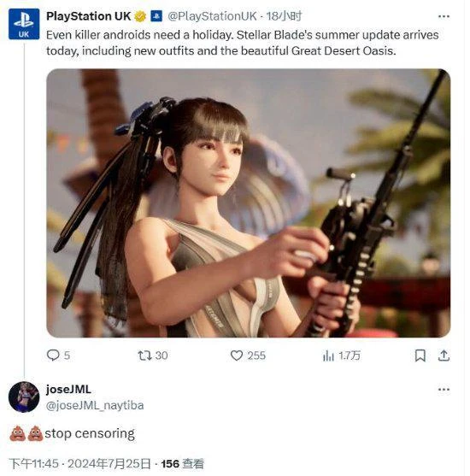Click the gold verified badge
The width and height of the screenshot is (470, 476).
pyautogui.click(x=140, y=16)
